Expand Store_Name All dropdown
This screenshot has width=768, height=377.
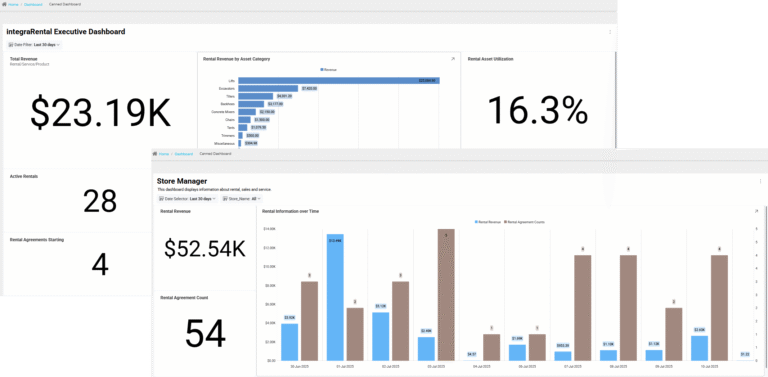click(241, 199)
